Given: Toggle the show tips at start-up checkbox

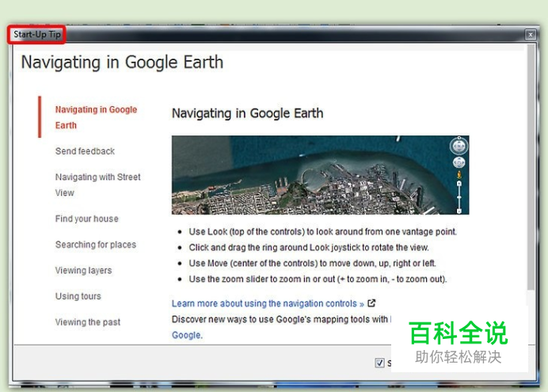Looking at the screenshot, I should (379, 363).
